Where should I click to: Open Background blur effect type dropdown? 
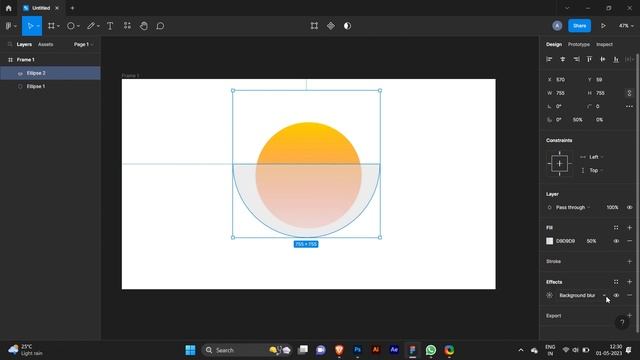tap(582, 295)
